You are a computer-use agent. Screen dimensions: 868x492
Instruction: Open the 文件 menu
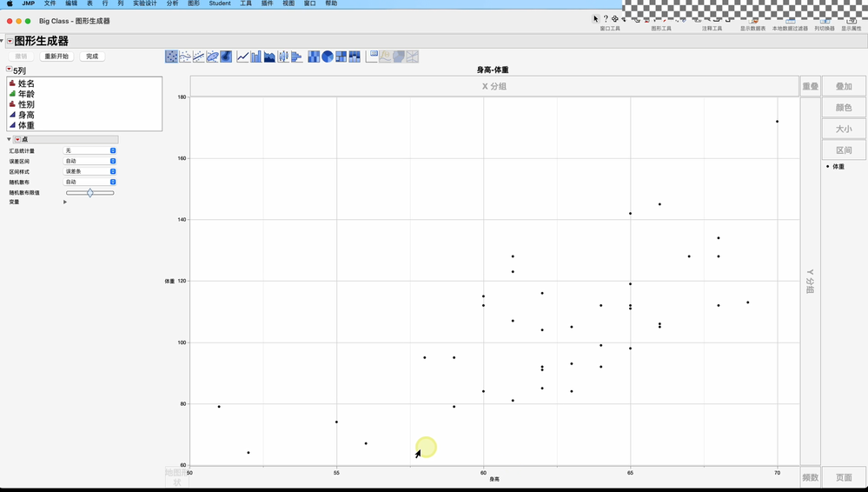point(50,3)
